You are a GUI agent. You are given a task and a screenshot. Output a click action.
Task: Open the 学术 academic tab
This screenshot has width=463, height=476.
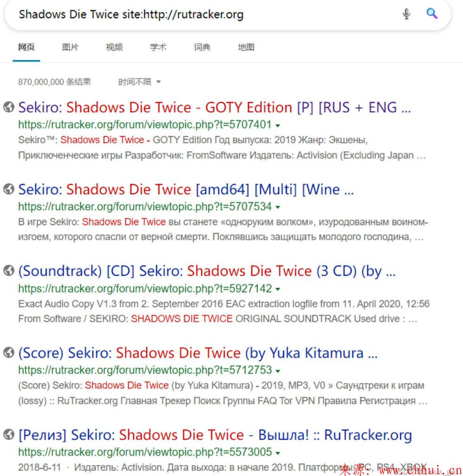tap(158, 47)
